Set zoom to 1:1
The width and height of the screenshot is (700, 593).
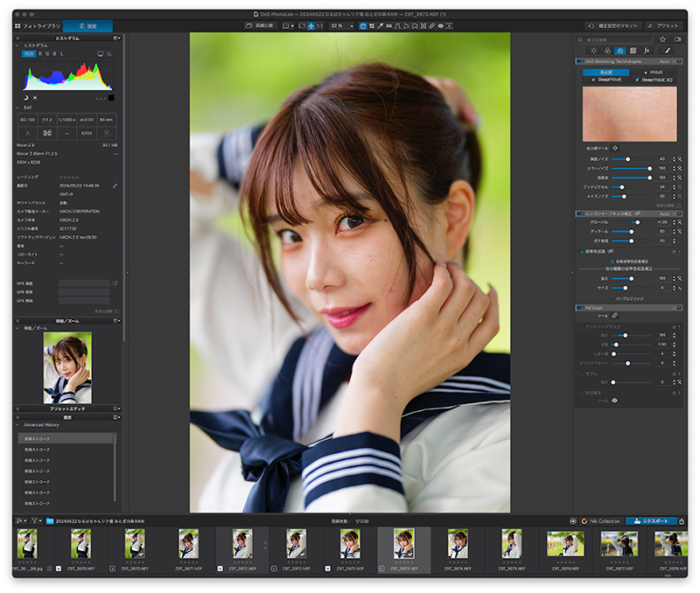[319, 26]
